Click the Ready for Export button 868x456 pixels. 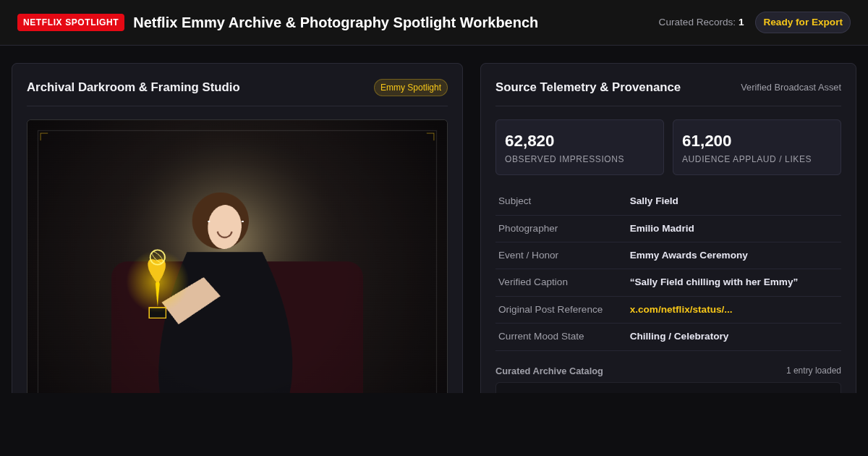(x=803, y=22)
